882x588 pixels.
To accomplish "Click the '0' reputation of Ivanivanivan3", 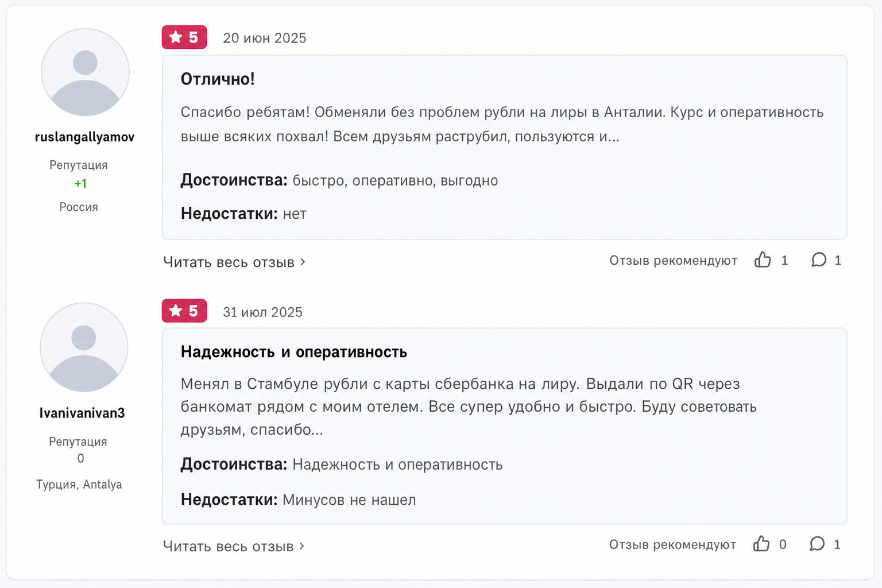I will click(x=80, y=458).
